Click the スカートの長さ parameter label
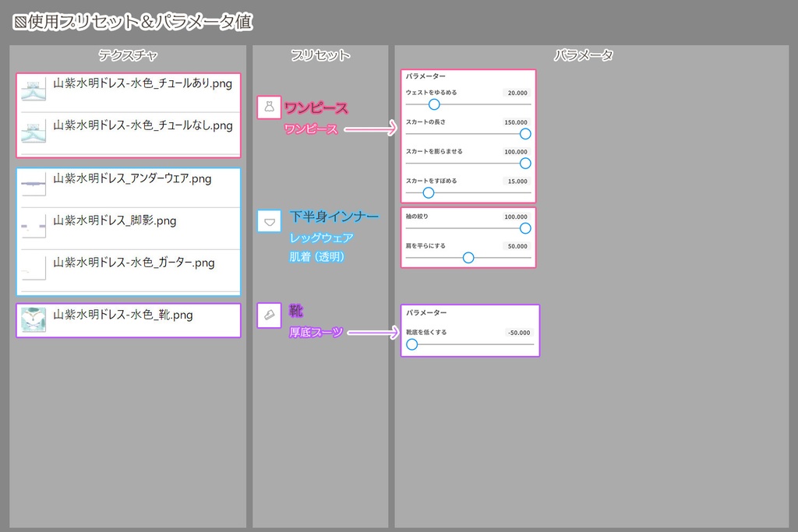798x532 pixels. (425, 122)
